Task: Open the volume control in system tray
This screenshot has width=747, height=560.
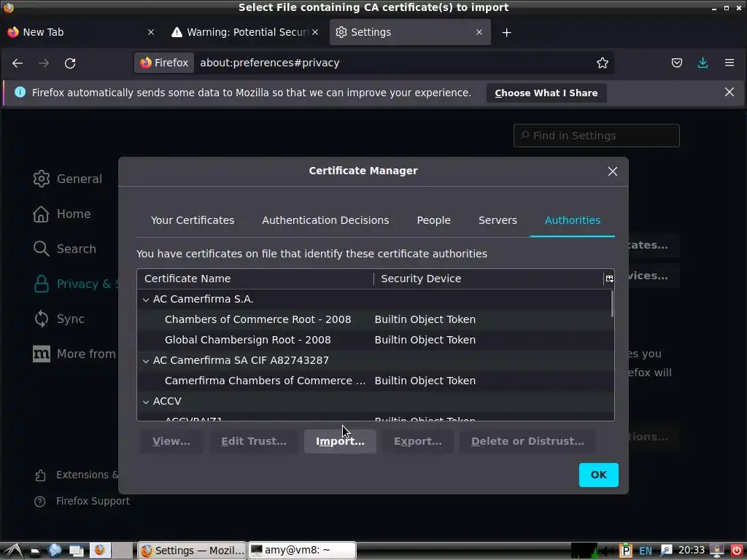Action: point(608,551)
